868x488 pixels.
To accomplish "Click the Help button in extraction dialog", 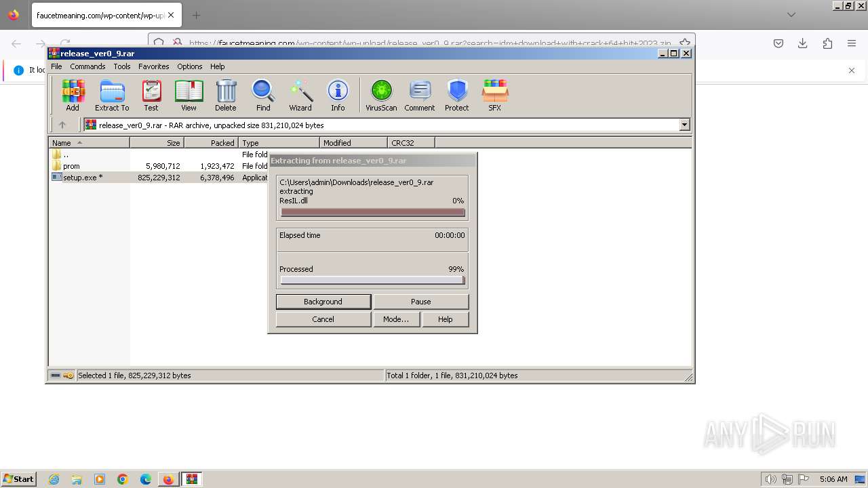I will (x=446, y=319).
